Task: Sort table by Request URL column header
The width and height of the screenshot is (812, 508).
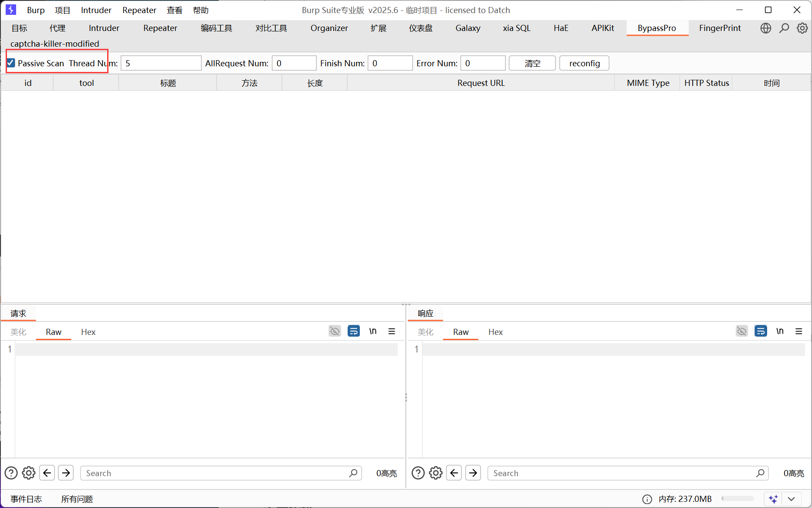Action: pos(481,83)
